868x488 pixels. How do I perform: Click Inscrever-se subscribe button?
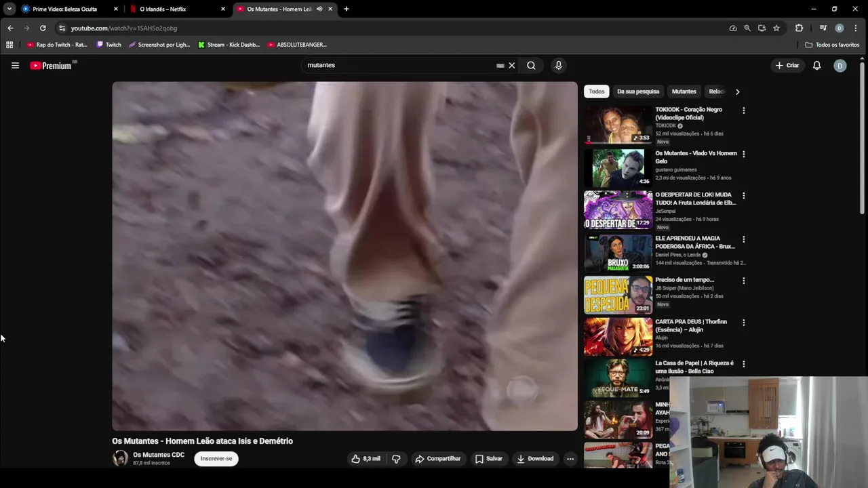[x=216, y=459]
